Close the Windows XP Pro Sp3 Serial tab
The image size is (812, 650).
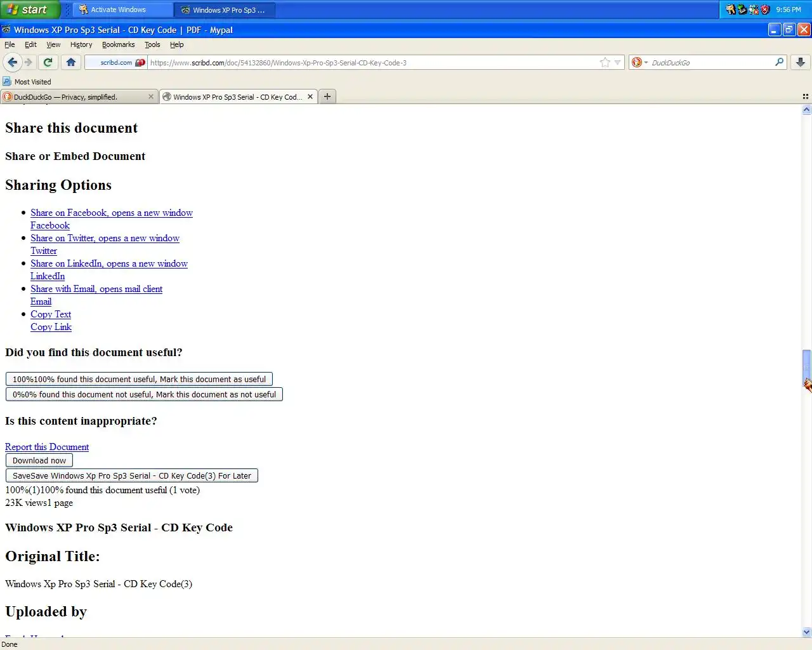310,96
